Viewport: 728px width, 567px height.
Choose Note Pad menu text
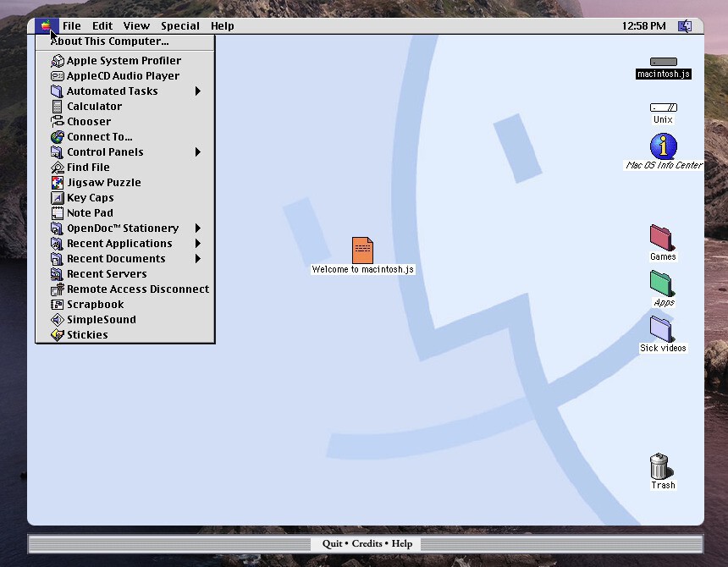[90, 213]
